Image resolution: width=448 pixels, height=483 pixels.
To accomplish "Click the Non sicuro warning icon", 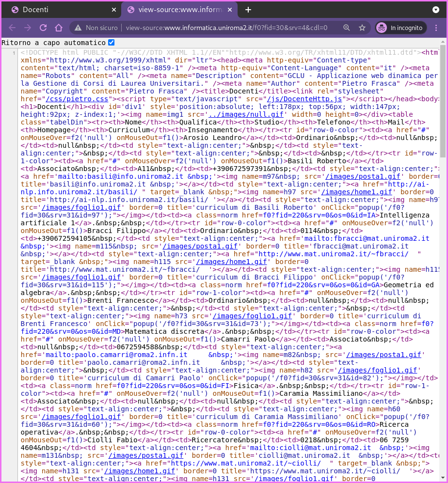I will 78,28.
